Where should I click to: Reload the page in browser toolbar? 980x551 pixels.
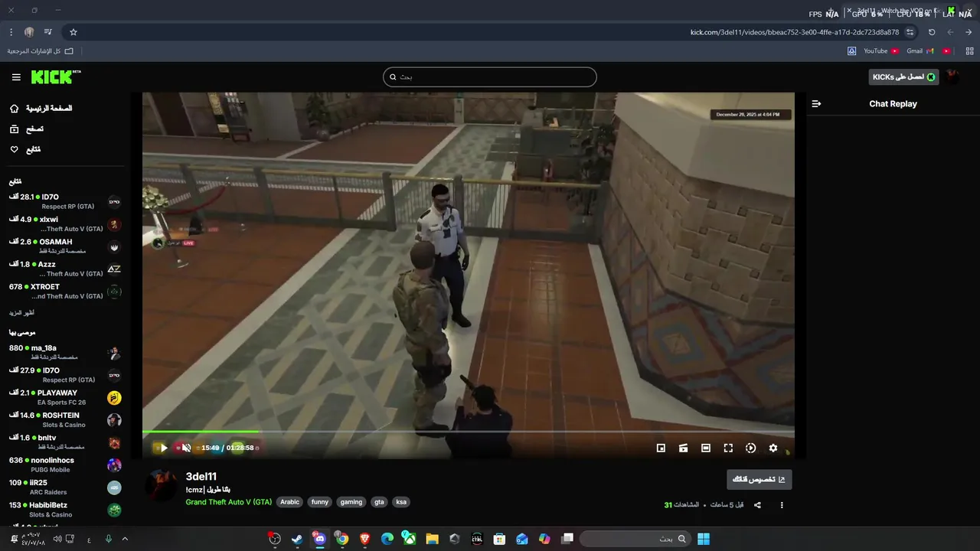(932, 32)
